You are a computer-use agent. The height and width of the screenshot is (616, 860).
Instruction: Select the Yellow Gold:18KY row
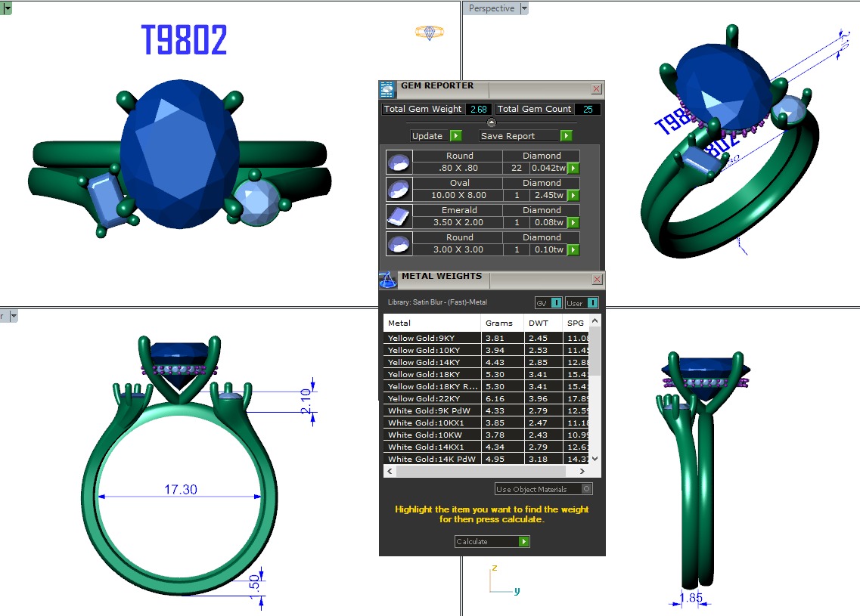tap(432, 374)
